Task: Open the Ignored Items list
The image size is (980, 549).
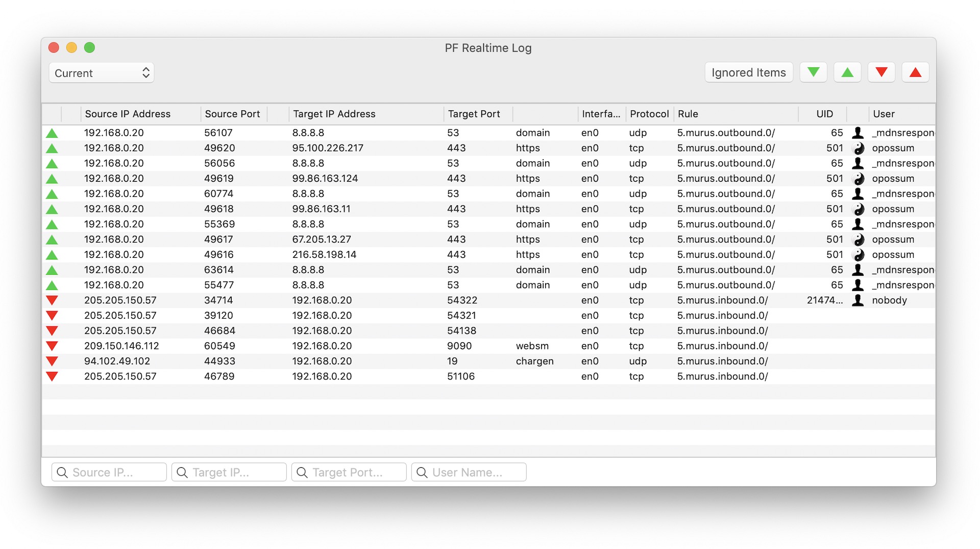Action: [748, 73]
